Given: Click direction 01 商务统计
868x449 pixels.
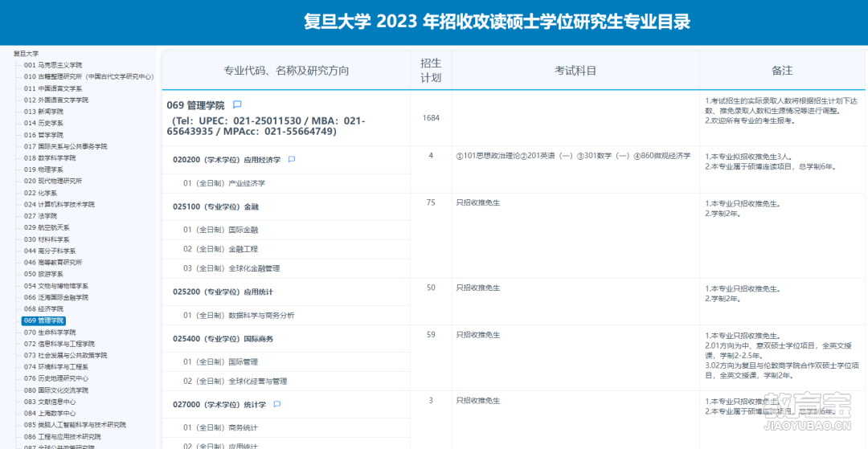Looking at the screenshot, I should pos(220,428).
